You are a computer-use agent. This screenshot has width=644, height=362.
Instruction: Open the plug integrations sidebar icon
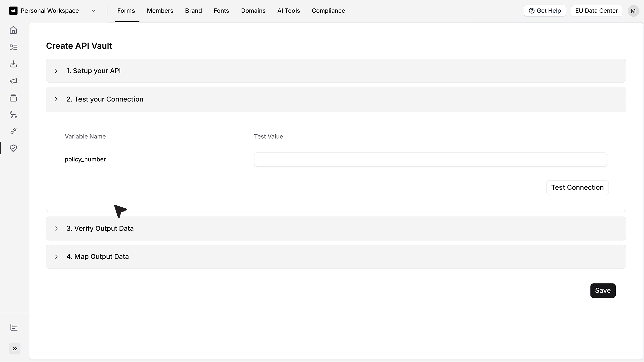13,131
